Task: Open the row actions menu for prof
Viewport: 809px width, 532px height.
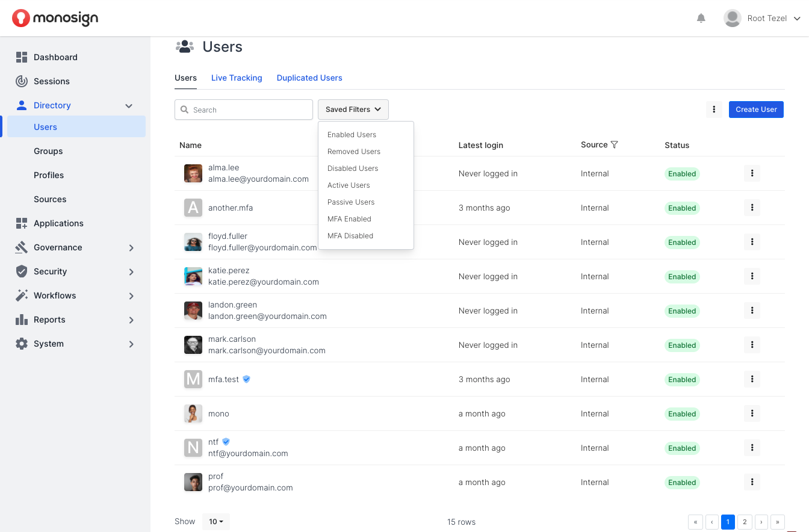Action: pos(752,482)
